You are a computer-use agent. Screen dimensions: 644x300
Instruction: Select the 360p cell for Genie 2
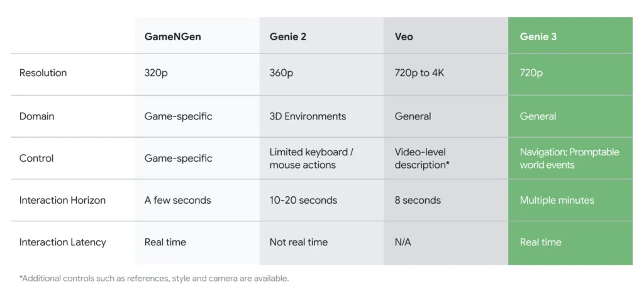point(281,73)
